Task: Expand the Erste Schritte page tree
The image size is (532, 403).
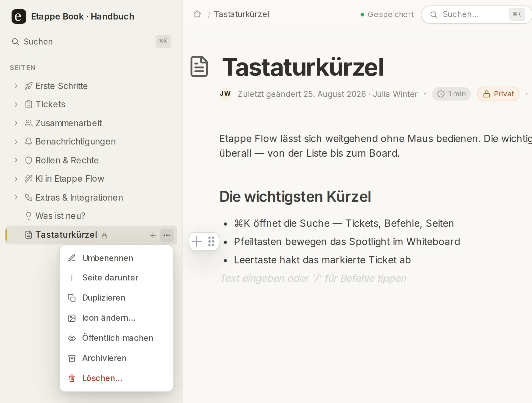Action: pyautogui.click(x=16, y=86)
